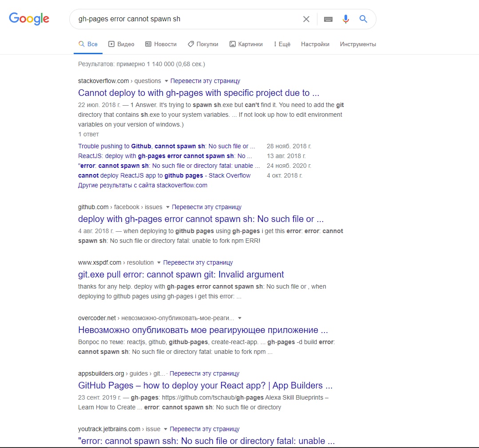Open 'cannot deploy ReactJS app to github pages'

(164, 176)
